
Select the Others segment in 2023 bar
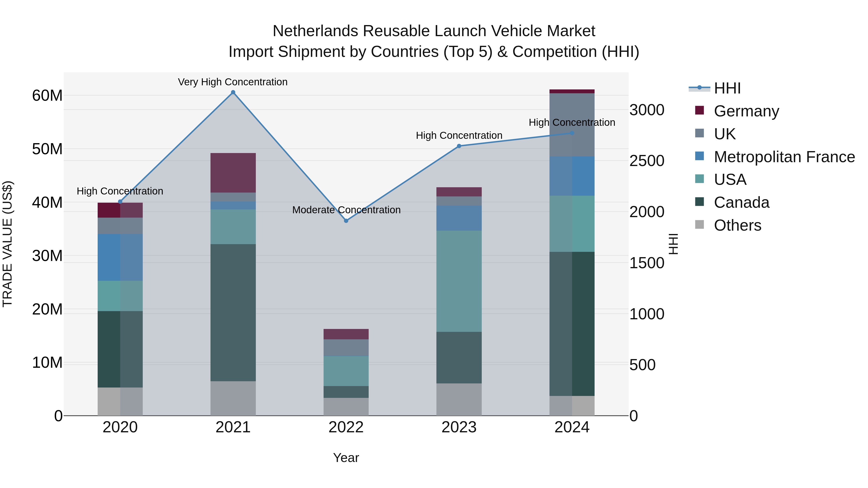coord(459,399)
